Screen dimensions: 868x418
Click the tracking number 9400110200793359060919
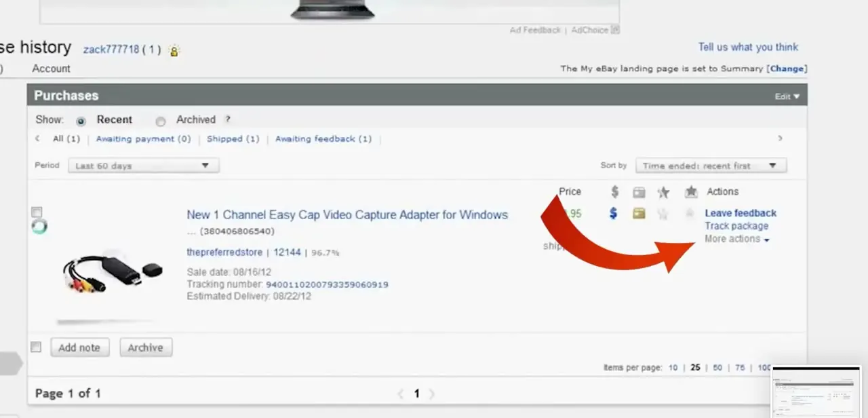(x=327, y=284)
